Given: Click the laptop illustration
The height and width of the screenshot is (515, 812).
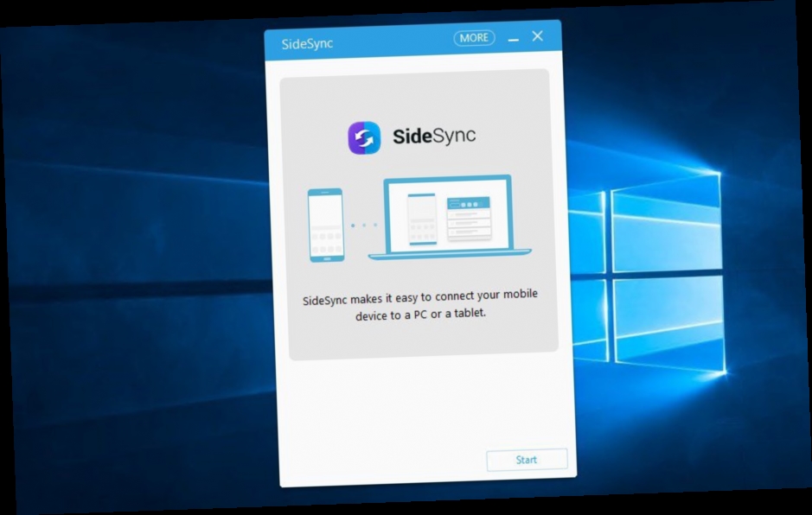Looking at the screenshot, I should point(450,217).
